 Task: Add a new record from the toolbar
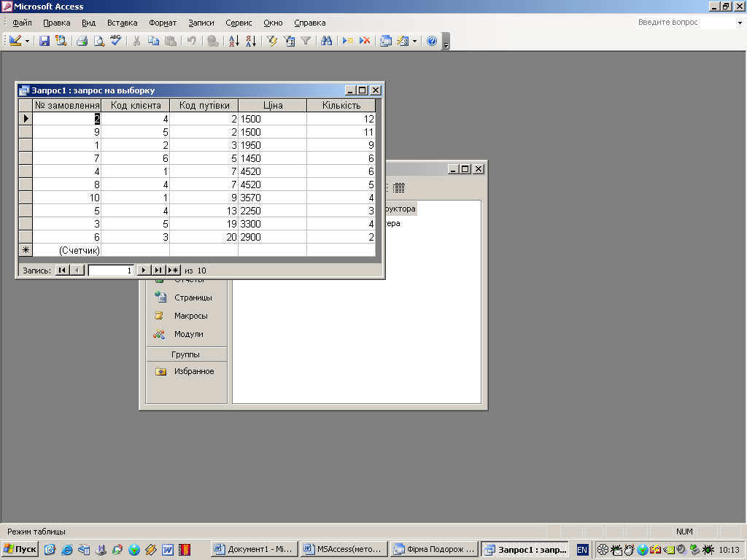click(x=348, y=41)
